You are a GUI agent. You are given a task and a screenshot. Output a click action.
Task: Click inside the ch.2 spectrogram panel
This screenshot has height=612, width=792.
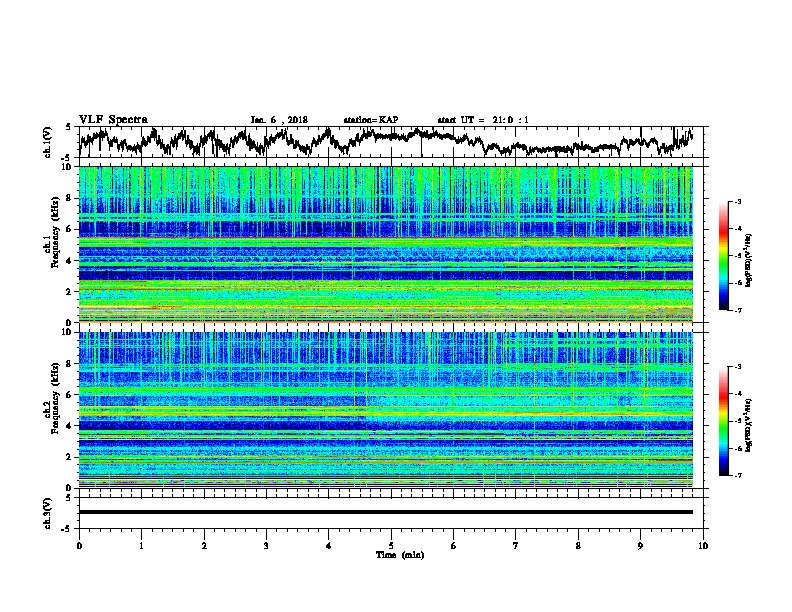[x=385, y=410]
